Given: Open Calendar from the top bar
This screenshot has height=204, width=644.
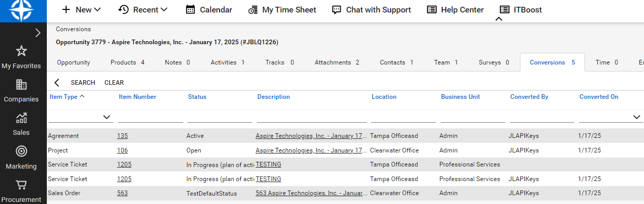Looking at the screenshot, I should tap(209, 10).
